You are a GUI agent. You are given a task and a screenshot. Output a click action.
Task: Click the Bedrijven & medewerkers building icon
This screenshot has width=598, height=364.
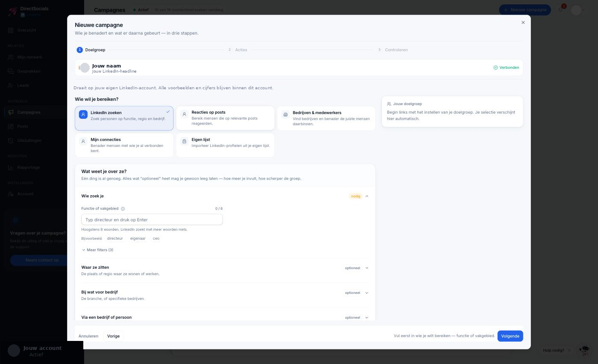[285, 114]
